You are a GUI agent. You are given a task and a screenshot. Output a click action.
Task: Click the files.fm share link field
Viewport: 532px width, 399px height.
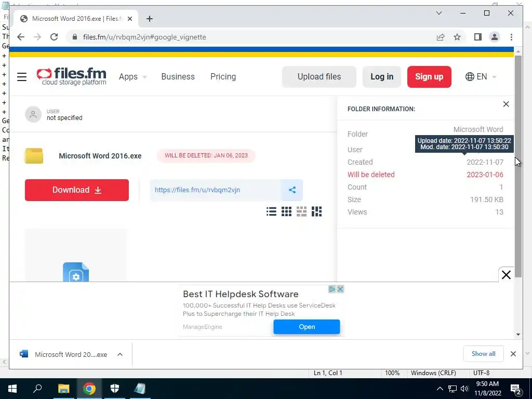(x=216, y=190)
